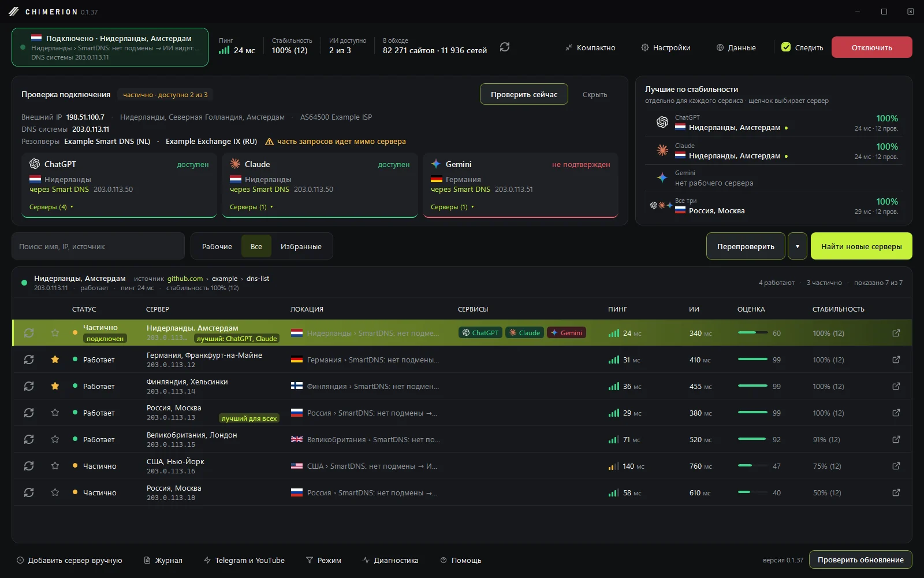Unfavorite Germany, Frankfurt server star
924x578 pixels.
[55, 360]
